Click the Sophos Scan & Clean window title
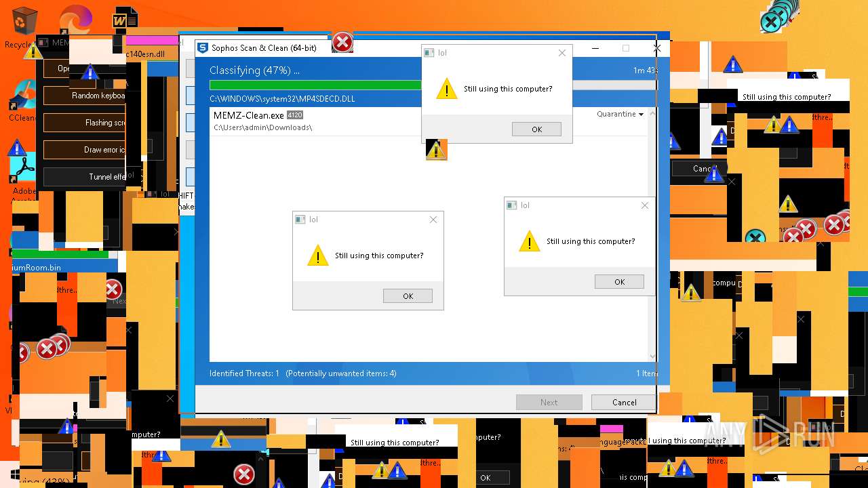The width and height of the screenshot is (868, 488). click(x=264, y=48)
